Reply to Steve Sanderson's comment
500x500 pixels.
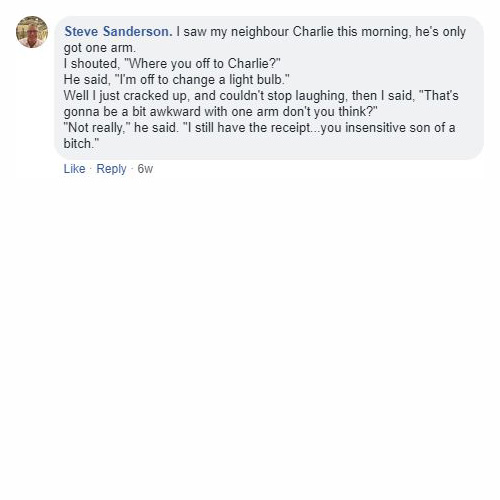point(111,169)
